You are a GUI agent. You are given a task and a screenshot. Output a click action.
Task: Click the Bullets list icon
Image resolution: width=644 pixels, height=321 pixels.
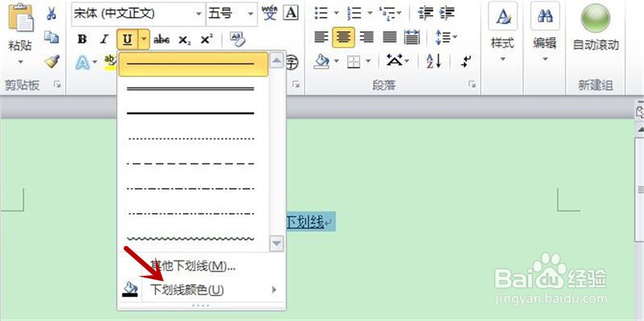[321, 13]
